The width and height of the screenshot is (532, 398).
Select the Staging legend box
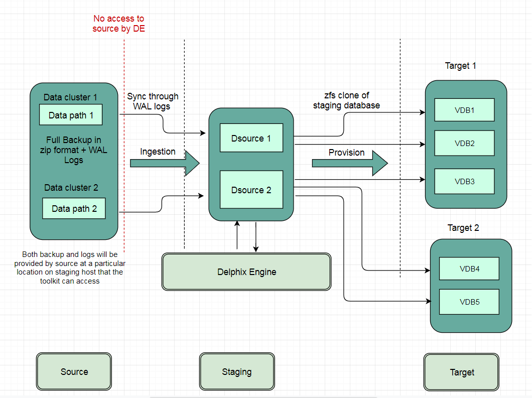tap(236, 372)
